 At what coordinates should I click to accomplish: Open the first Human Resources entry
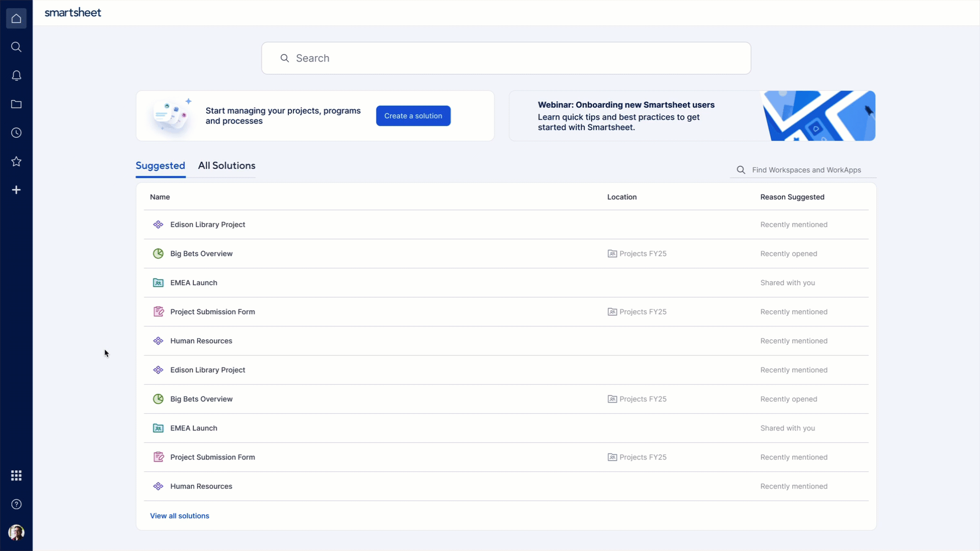[x=201, y=341]
